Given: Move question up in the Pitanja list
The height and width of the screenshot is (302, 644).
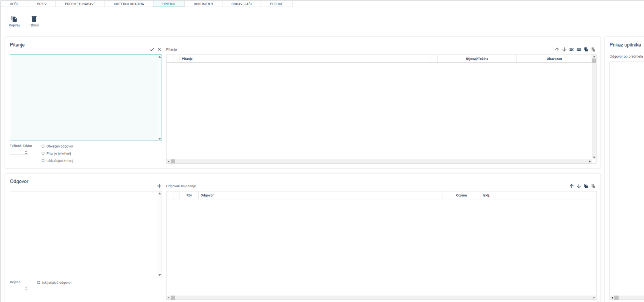Looking at the screenshot, I should 557,49.
